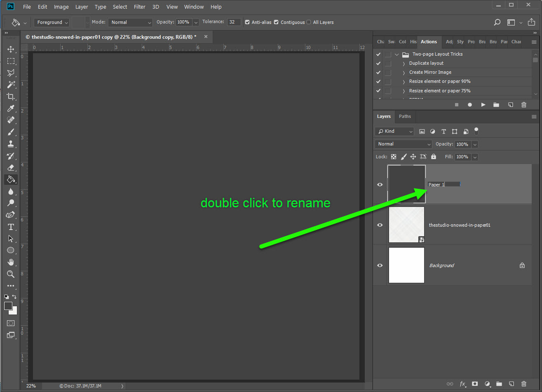
Task: Select the Blur tool
Action: pyautogui.click(x=11, y=191)
